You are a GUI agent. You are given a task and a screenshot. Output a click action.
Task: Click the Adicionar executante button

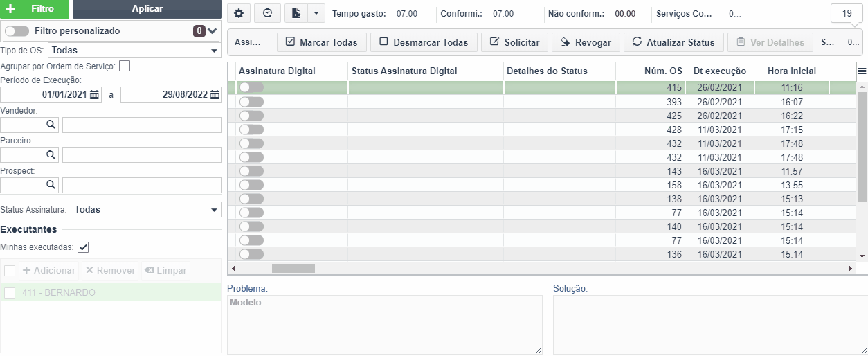point(49,270)
